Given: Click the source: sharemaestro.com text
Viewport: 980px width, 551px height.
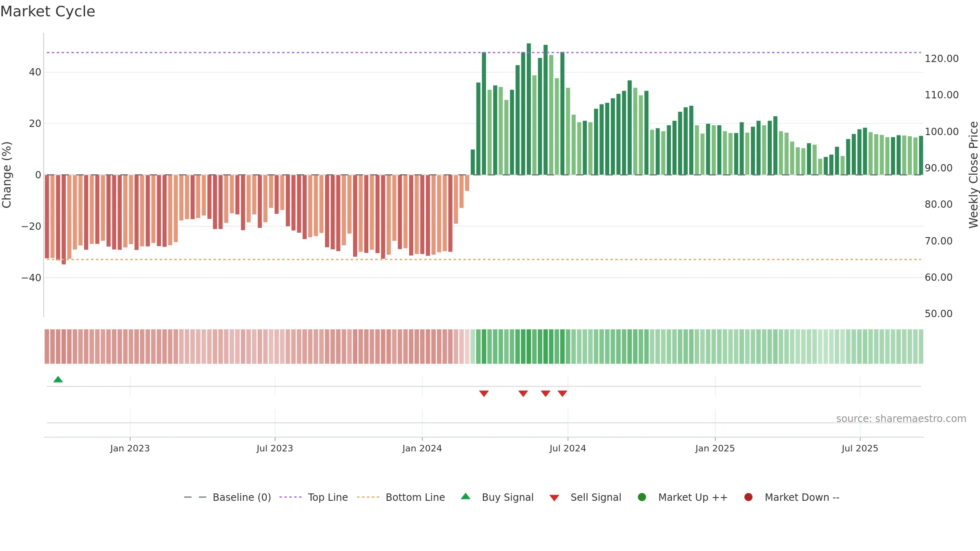Looking at the screenshot, I should (x=901, y=419).
